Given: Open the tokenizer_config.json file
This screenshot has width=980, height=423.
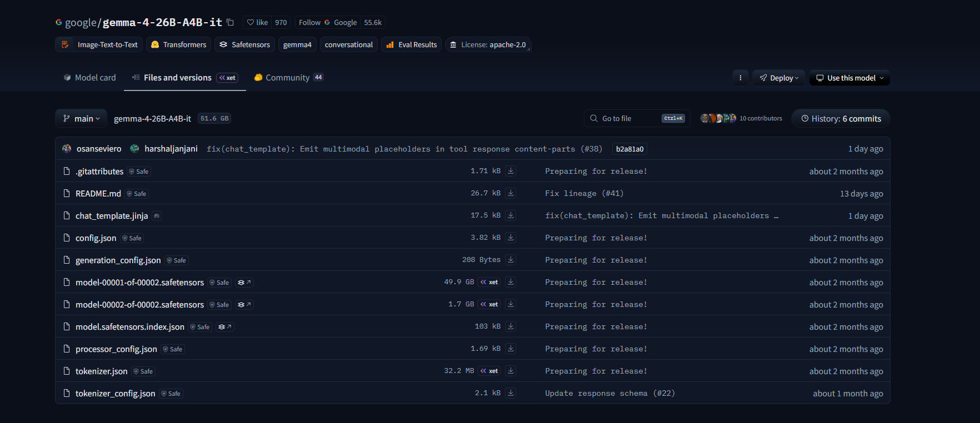Looking at the screenshot, I should tap(116, 394).
